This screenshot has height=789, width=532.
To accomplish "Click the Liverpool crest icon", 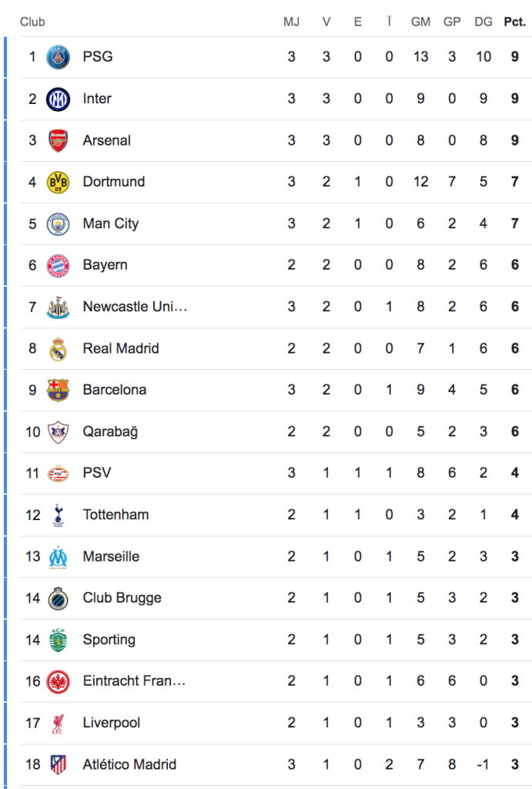I will [x=59, y=723].
